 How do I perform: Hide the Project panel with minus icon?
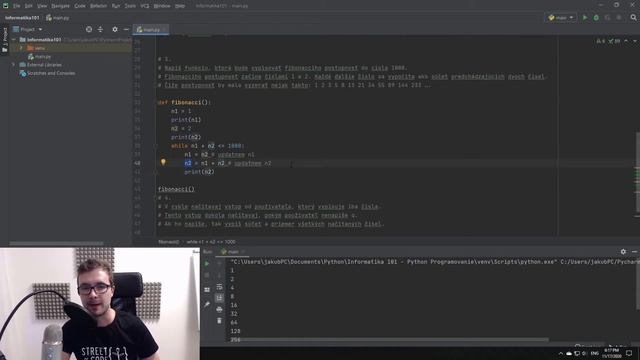point(126,29)
